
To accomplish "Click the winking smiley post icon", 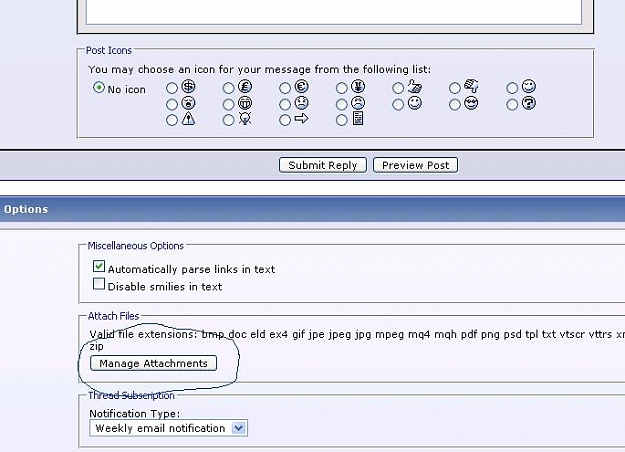I will click(x=529, y=86).
